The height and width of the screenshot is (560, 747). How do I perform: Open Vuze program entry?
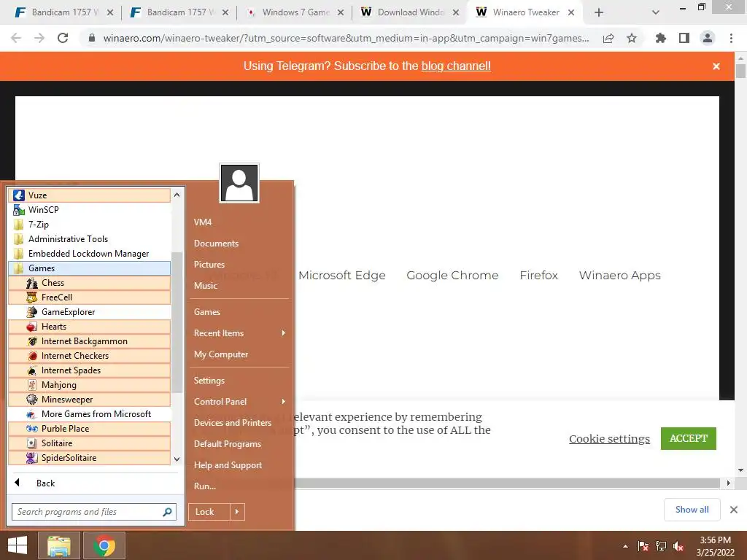coord(89,195)
